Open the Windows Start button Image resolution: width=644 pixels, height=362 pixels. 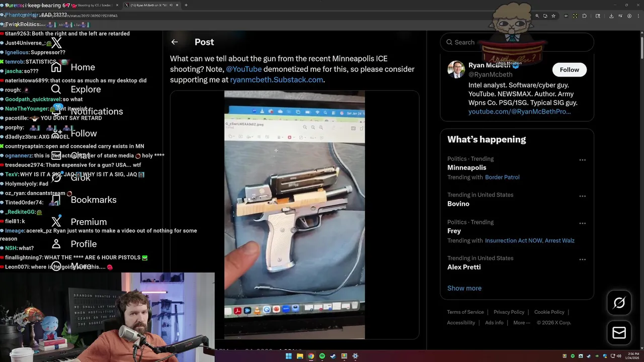click(x=288, y=356)
